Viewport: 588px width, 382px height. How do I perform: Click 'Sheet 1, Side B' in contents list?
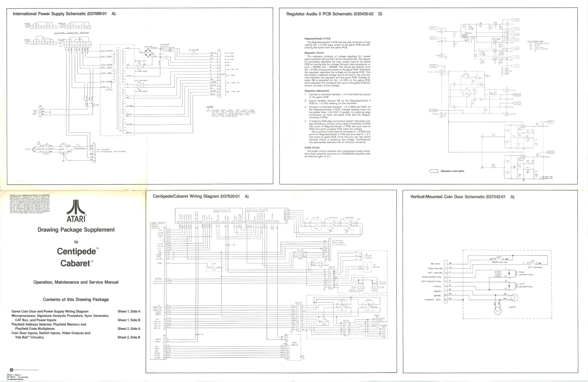[x=129, y=320]
